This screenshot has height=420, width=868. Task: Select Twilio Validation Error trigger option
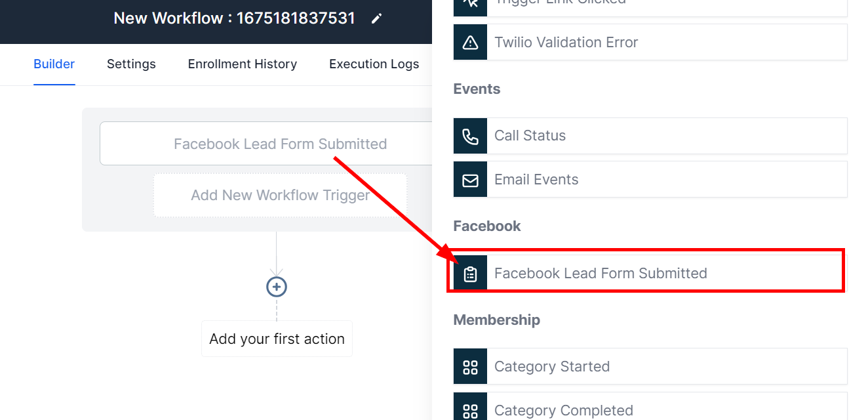(665, 43)
